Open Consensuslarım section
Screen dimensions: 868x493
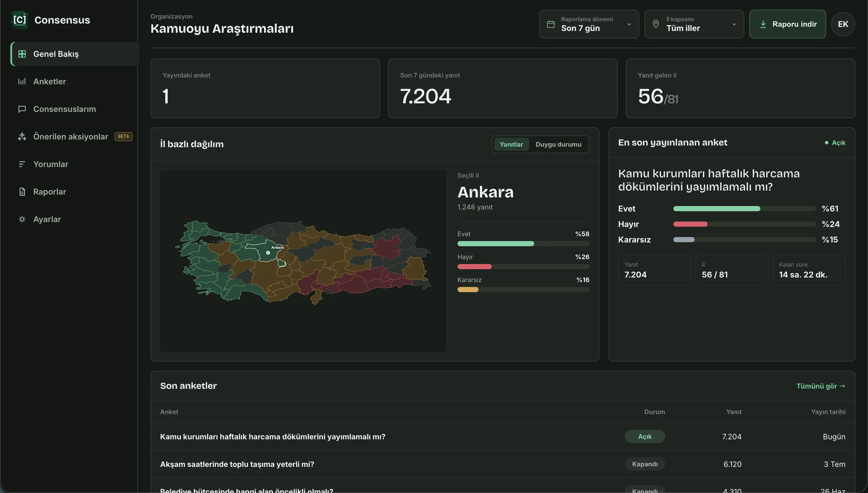[75, 109]
